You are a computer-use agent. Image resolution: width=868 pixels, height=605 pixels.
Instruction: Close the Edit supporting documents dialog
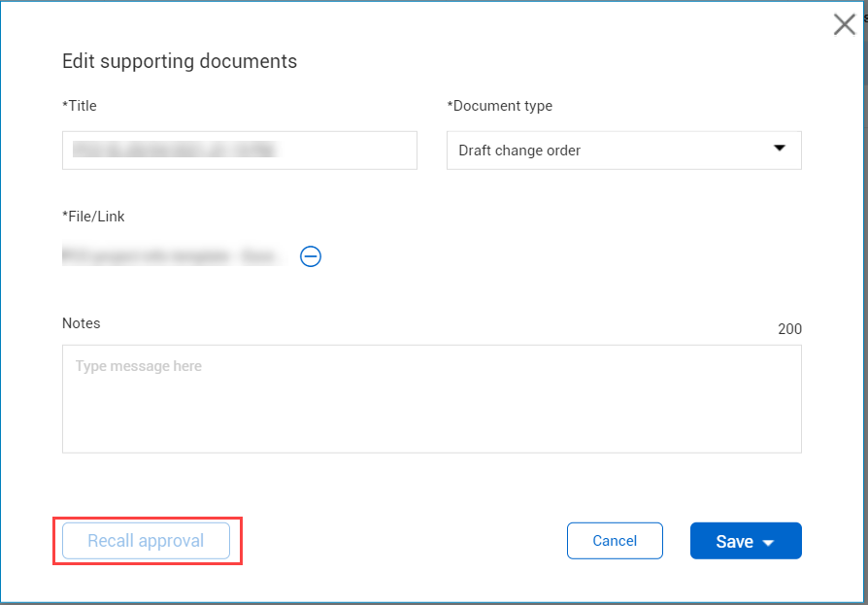pos(844,24)
